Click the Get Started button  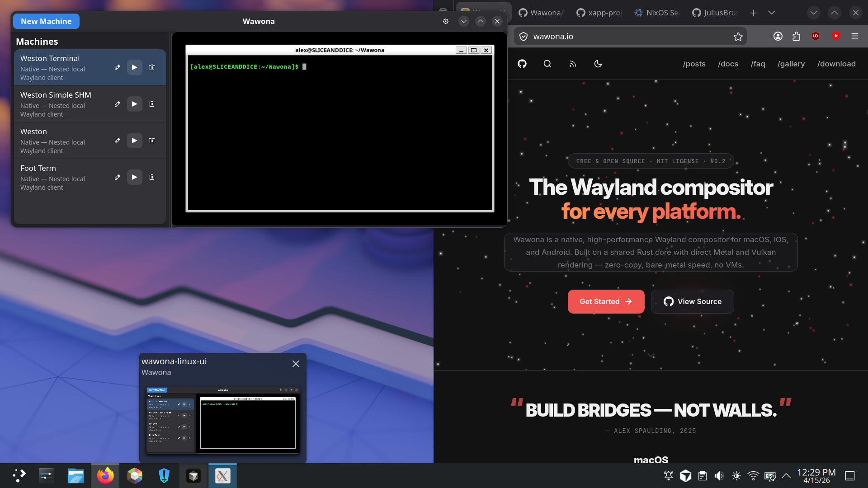click(606, 301)
